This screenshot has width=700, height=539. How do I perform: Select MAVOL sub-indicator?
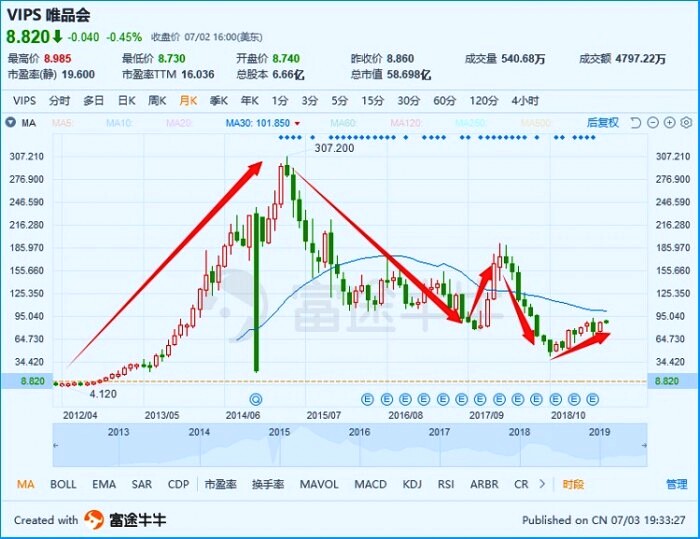coord(319,484)
